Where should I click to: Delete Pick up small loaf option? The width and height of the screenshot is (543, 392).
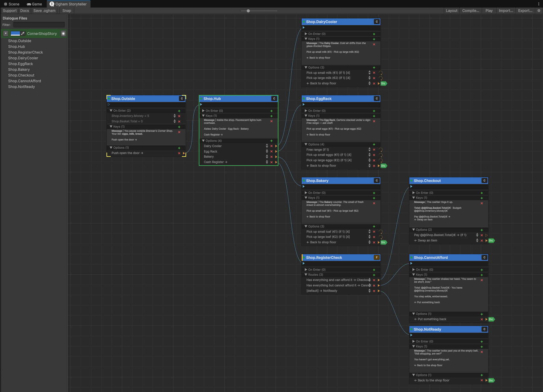[x=374, y=232]
